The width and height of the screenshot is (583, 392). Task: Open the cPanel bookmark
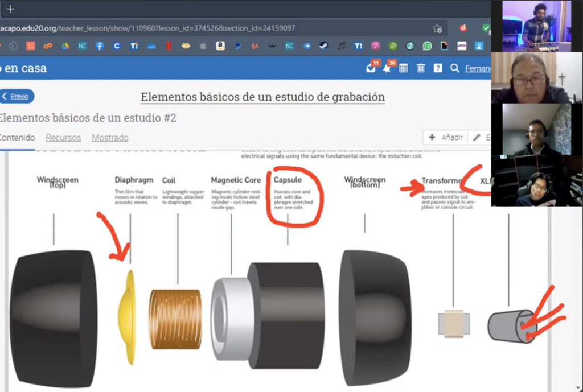(48, 46)
